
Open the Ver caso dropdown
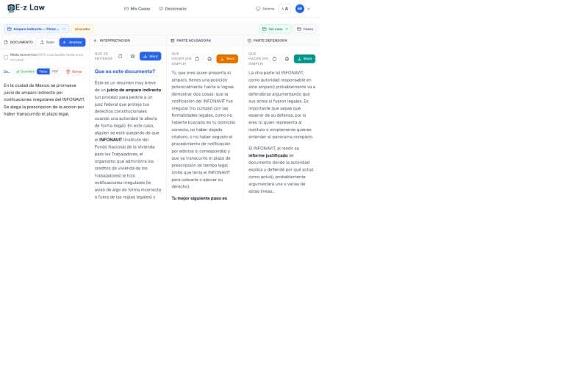coord(275,29)
